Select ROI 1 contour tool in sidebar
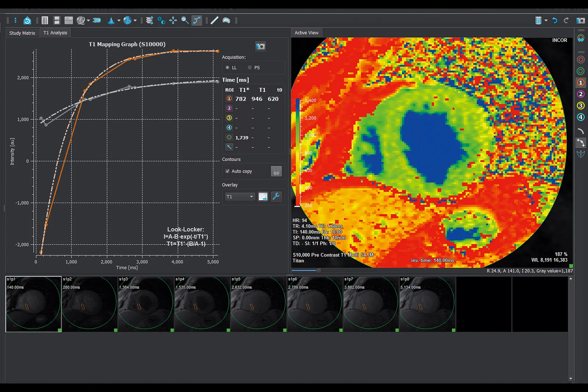Viewport: 588px width, 392px height. tap(581, 83)
